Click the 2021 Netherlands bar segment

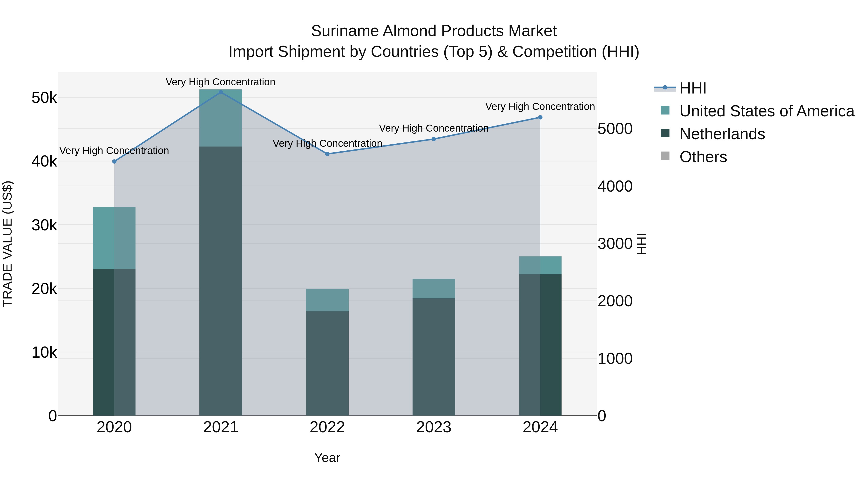tap(221, 281)
